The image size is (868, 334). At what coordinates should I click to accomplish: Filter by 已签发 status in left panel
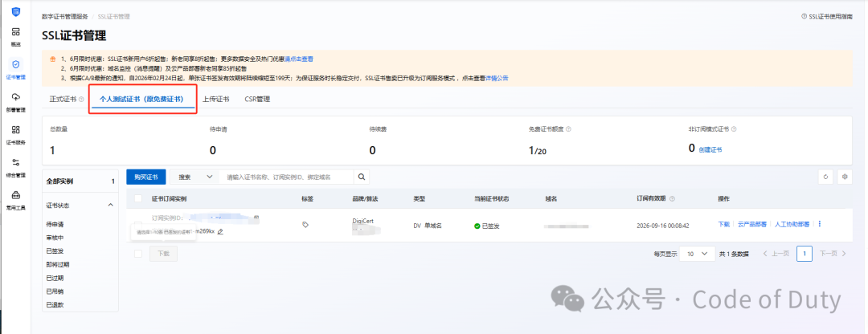[55, 251]
